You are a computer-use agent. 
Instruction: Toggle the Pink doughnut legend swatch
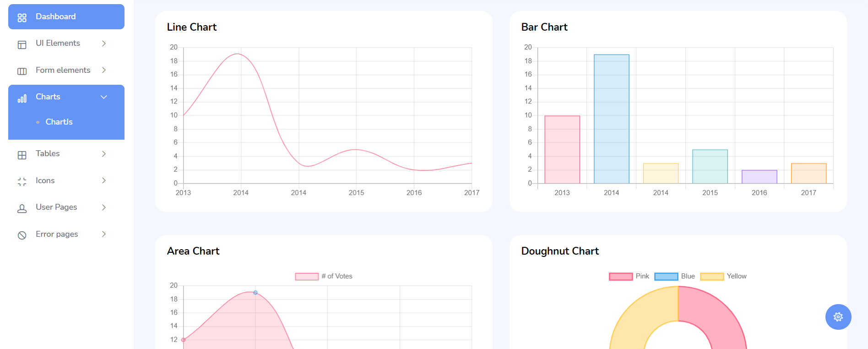point(621,277)
